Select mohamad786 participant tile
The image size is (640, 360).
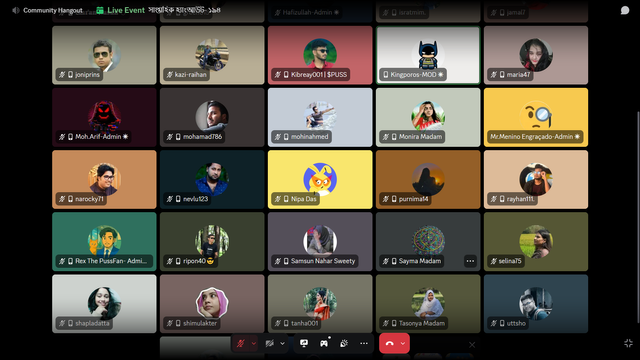(x=212, y=117)
